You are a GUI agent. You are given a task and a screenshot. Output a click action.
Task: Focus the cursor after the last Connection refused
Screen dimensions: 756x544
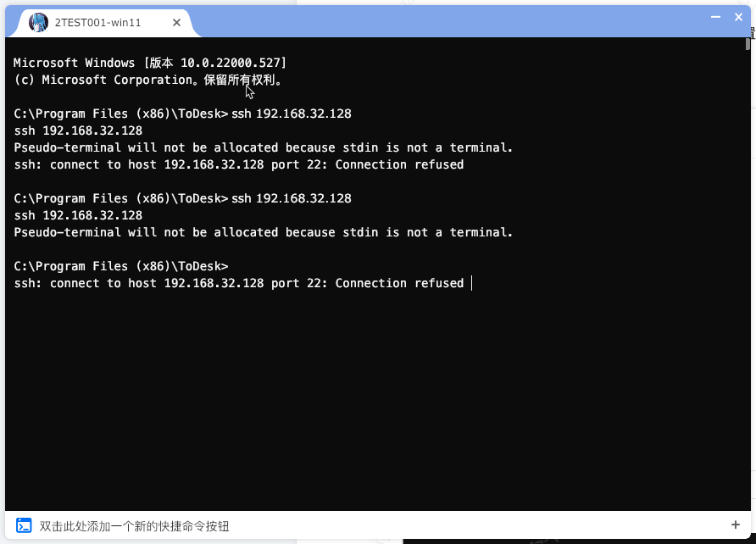tap(470, 283)
